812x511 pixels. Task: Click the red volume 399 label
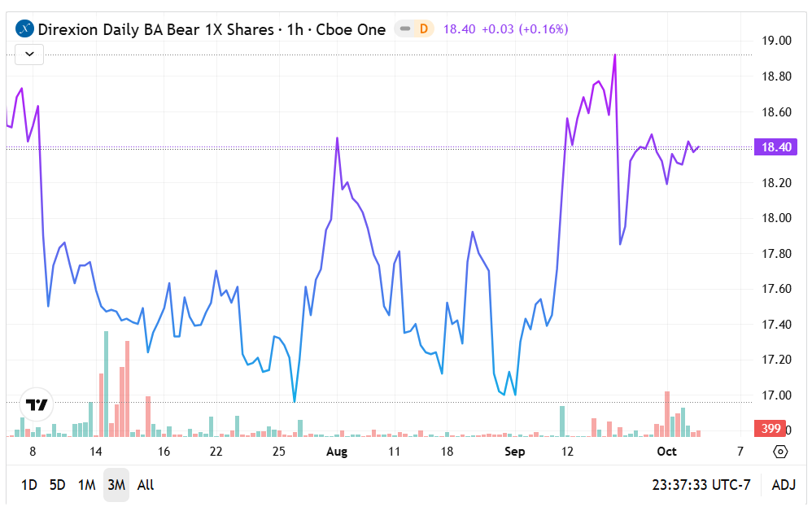771,429
